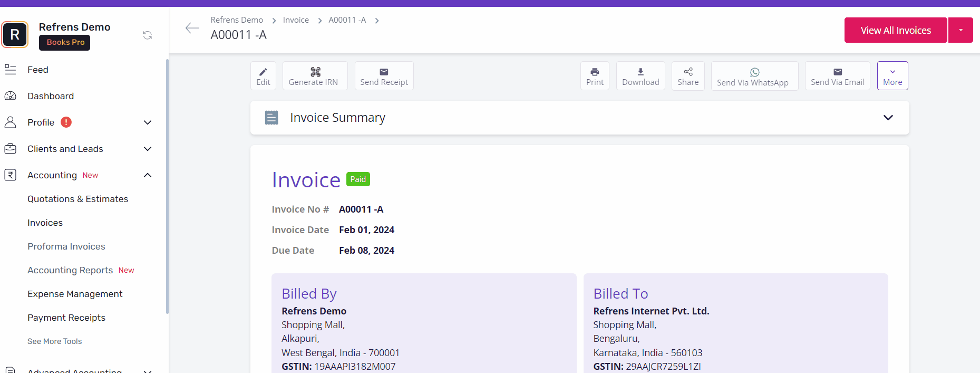Click the Profile person icon
The height and width of the screenshot is (373, 980).
pyautogui.click(x=11, y=122)
